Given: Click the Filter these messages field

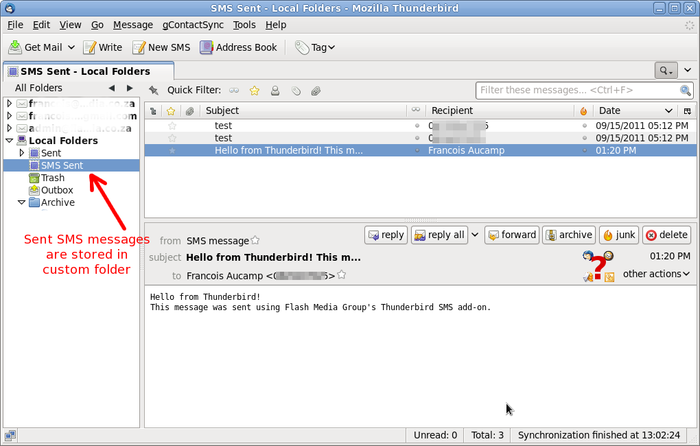Looking at the screenshot, I should tap(584, 91).
